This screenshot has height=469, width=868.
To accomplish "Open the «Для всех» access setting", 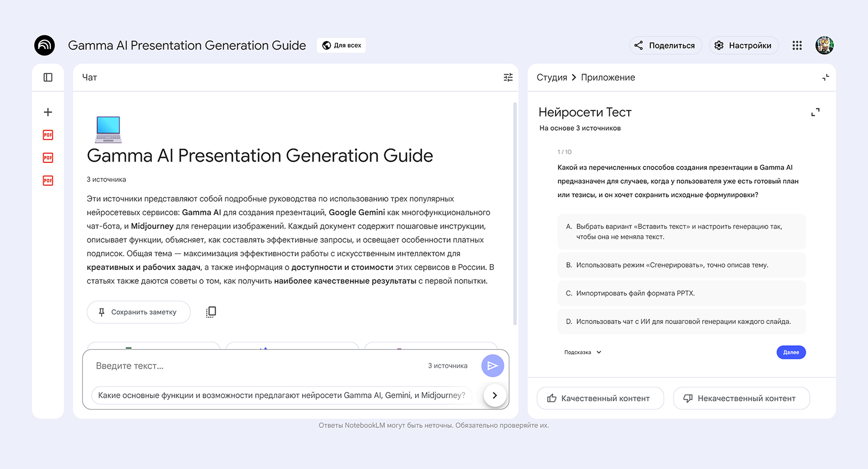I will tap(341, 46).
